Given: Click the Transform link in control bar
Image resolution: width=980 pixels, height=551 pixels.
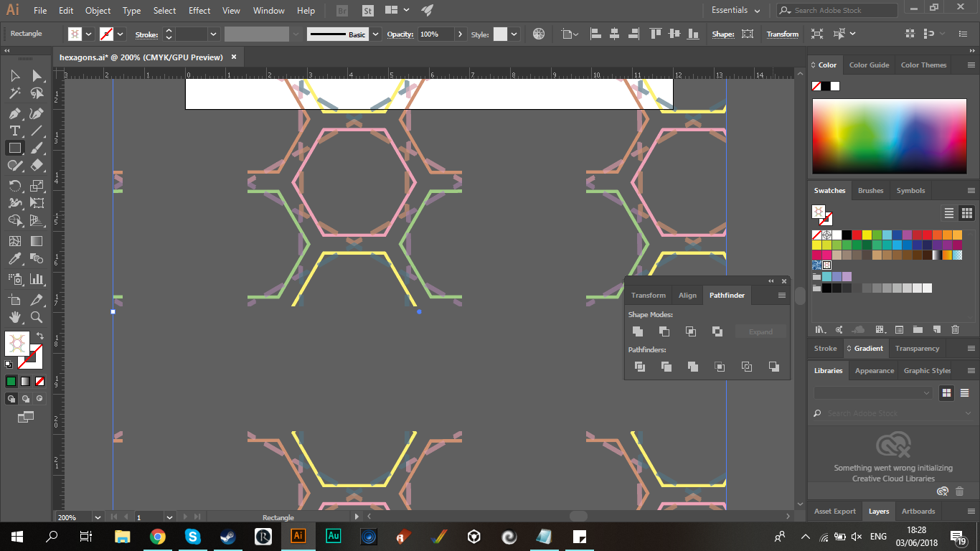Looking at the screenshot, I should tap(782, 34).
